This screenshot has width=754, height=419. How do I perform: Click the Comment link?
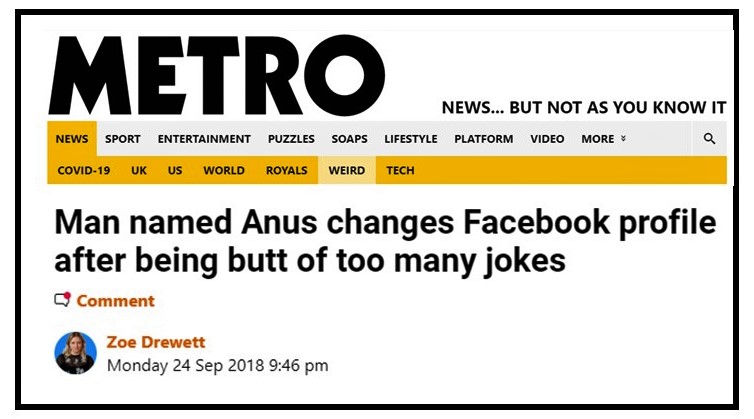click(115, 301)
